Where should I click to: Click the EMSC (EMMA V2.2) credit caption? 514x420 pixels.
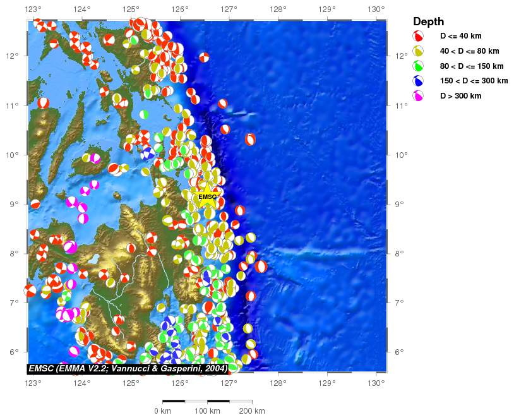point(128,368)
